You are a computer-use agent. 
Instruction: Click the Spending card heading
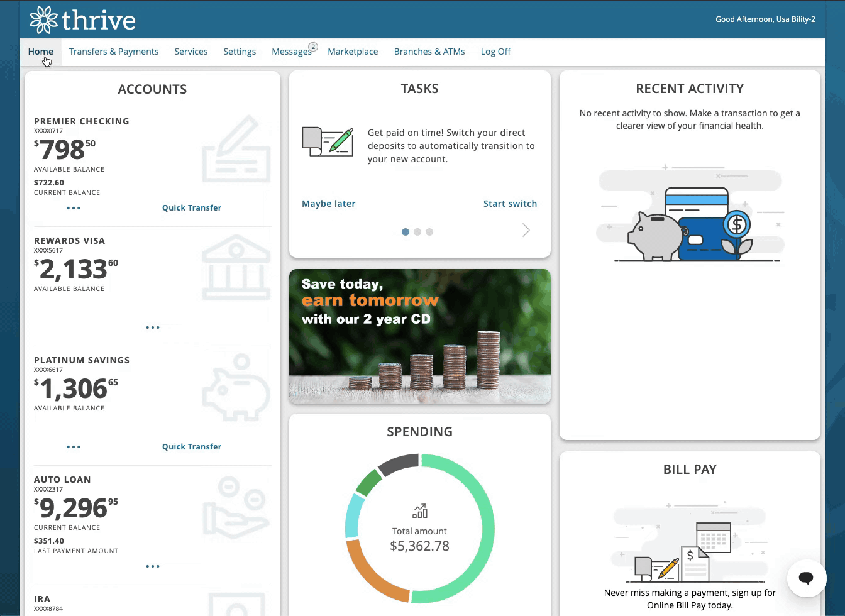[419, 432]
